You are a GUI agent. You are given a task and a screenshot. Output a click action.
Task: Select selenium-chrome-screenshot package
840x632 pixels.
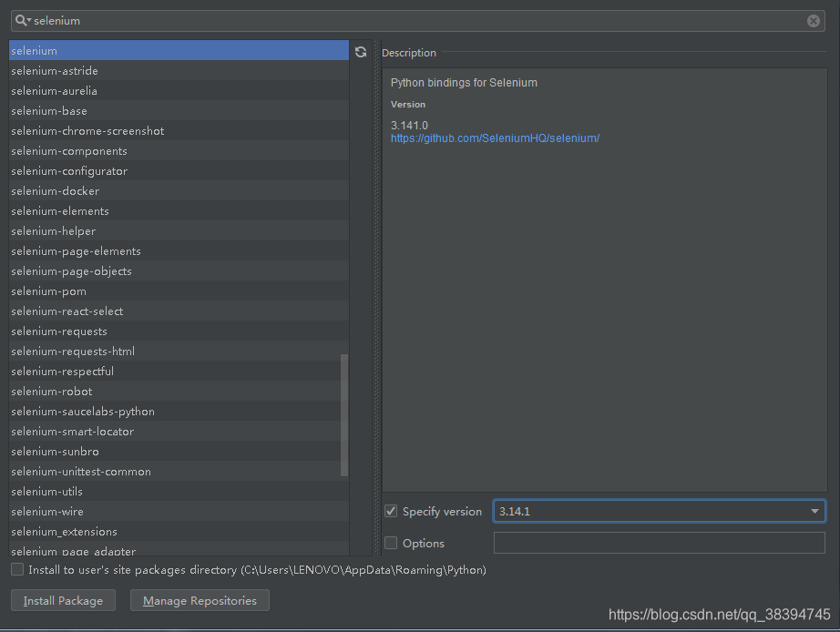(179, 131)
